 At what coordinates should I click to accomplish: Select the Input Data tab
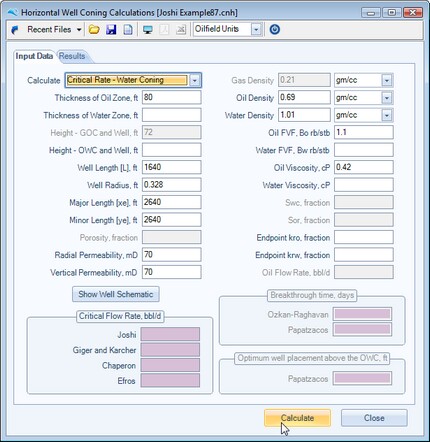click(34, 56)
